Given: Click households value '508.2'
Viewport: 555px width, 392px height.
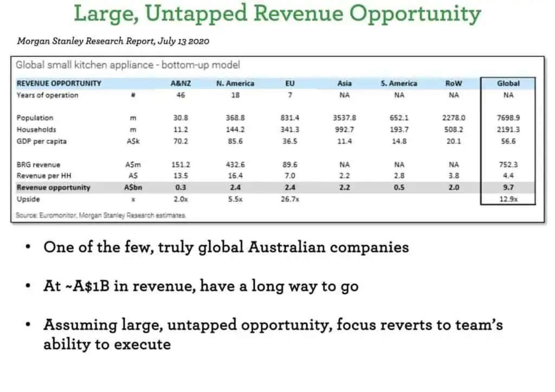Looking at the screenshot, I should [x=454, y=129].
